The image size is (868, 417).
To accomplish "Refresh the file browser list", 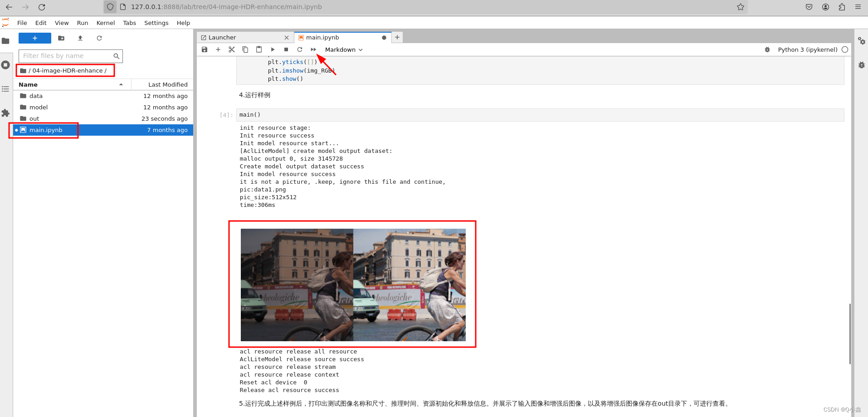I will pyautogui.click(x=99, y=38).
